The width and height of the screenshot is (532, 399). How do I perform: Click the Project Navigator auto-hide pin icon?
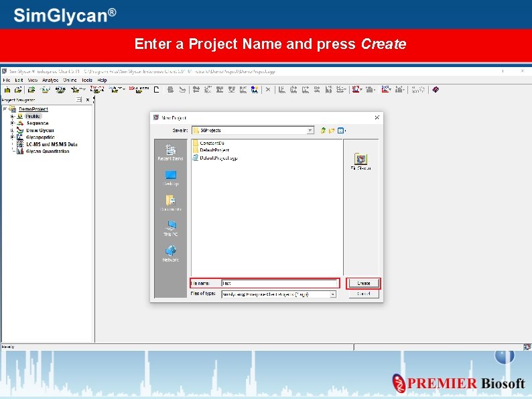click(x=79, y=100)
